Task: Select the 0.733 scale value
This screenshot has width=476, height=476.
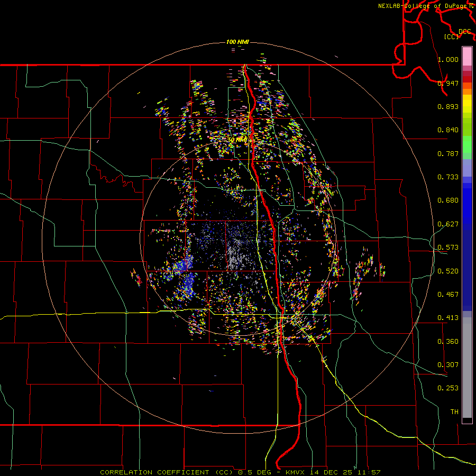Action: 448,177
